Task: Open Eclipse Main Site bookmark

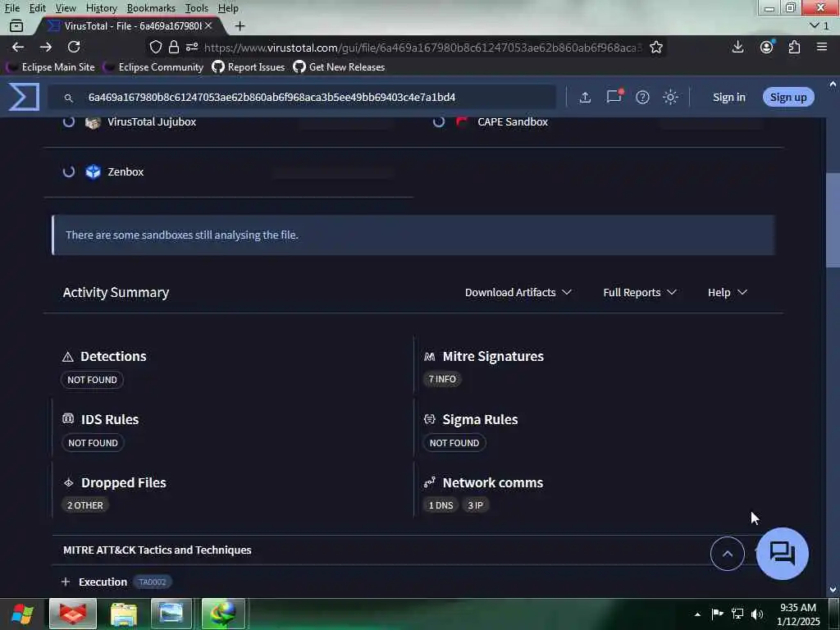Action: pyautogui.click(x=51, y=67)
